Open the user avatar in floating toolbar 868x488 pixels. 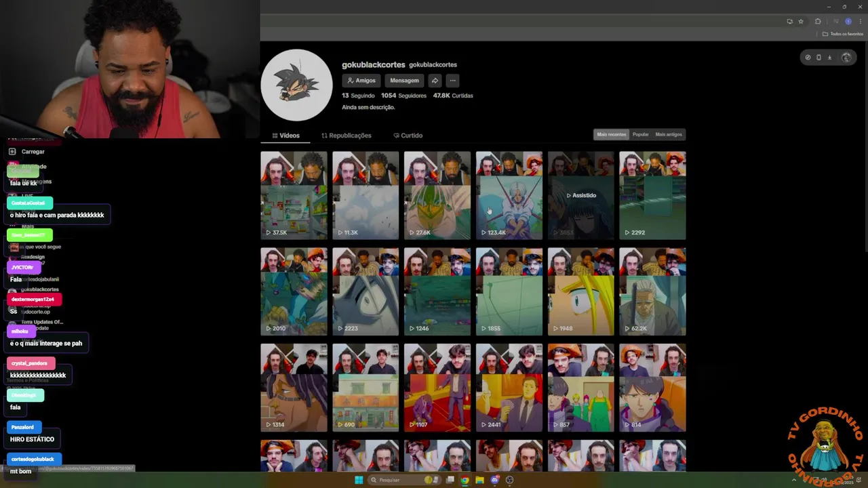tap(846, 58)
